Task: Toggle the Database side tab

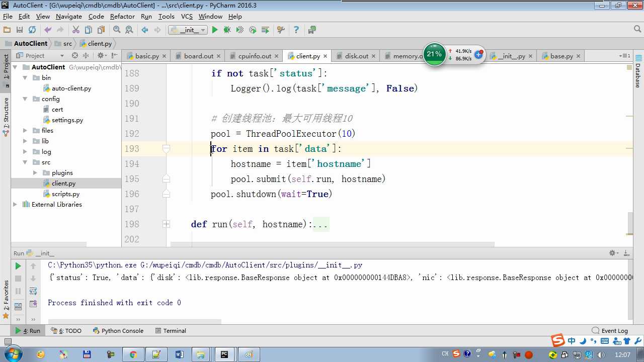Action: (638, 72)
